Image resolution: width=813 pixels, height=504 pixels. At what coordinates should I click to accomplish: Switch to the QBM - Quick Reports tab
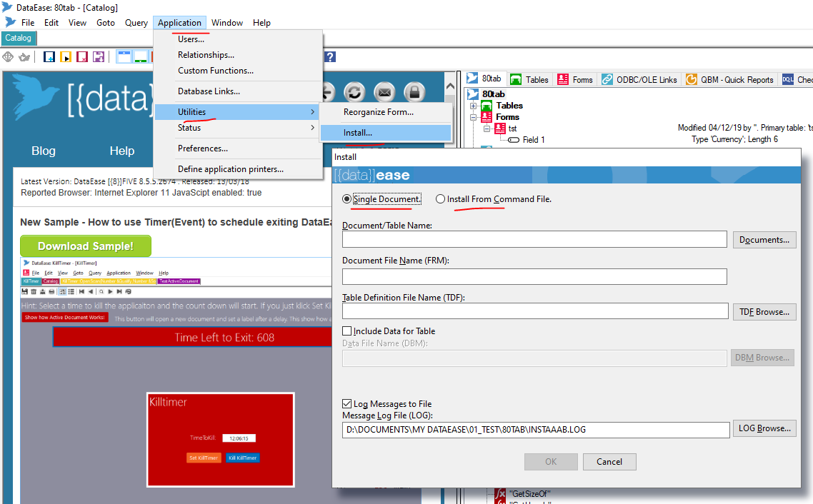click(x=729, y=79)
